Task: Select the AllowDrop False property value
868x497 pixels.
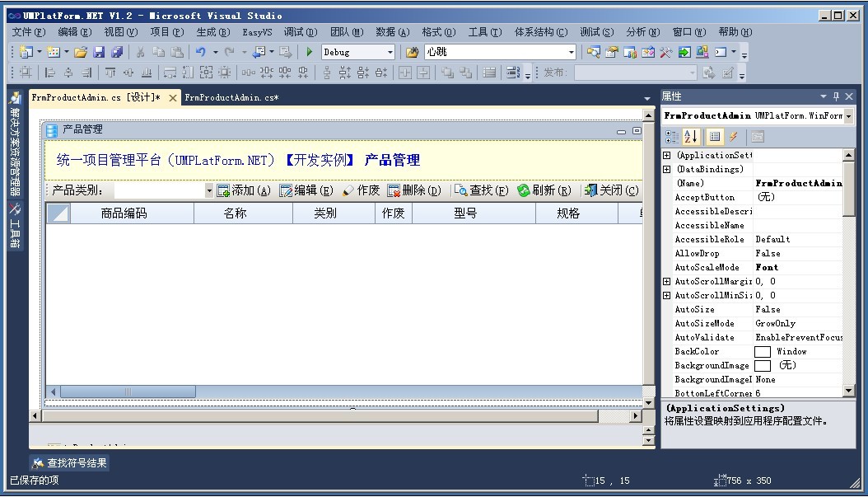Action: 798,253
